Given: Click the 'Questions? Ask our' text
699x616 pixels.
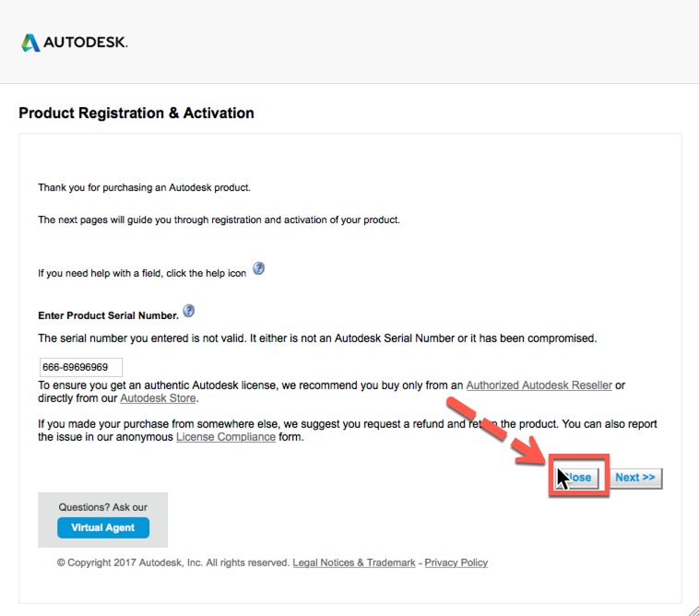Looking at the screenshot, I should point(103,507).
